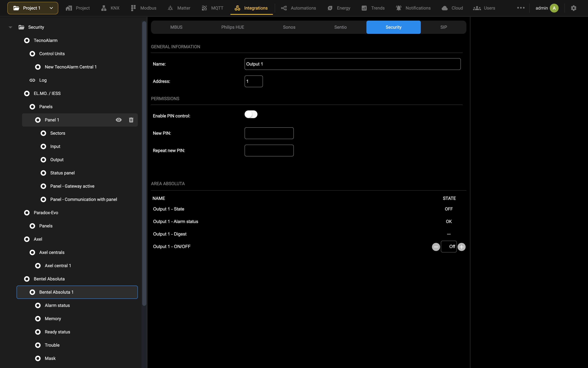Open the three-dots overflow menu
588x368 pixels.
(521, 8)
